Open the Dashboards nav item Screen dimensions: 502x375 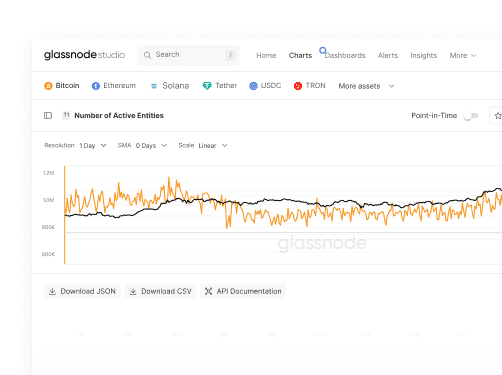pos(345,55)
